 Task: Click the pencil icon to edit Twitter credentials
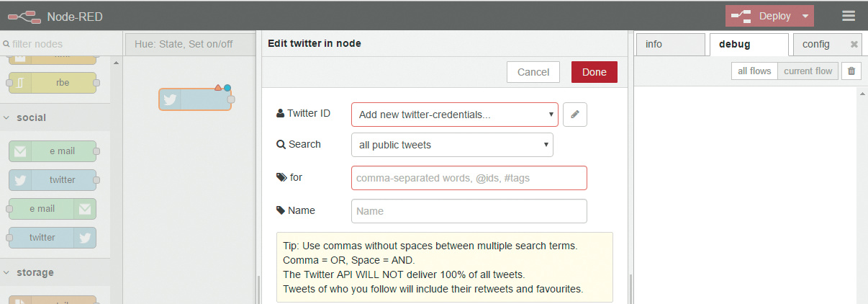575,115
